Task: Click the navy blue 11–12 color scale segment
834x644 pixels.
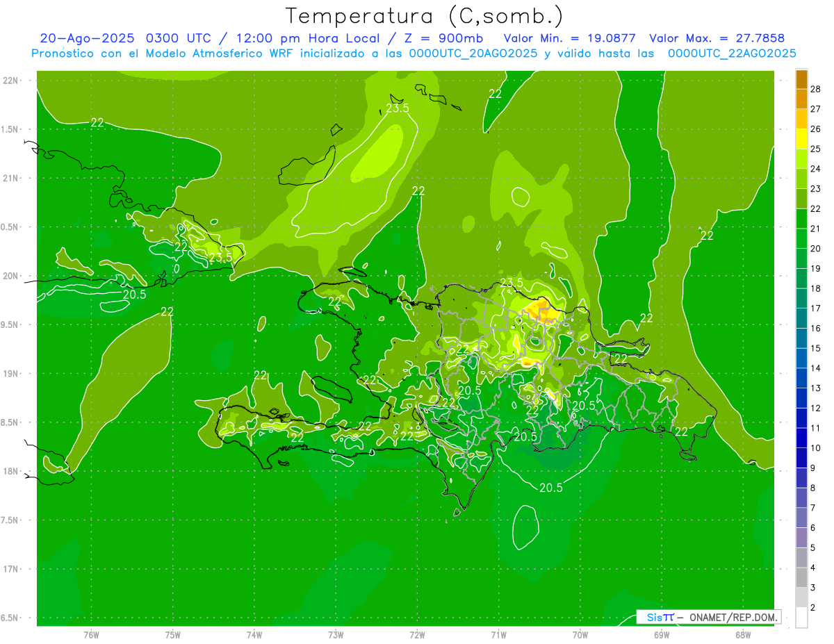Action: (801, 418)
